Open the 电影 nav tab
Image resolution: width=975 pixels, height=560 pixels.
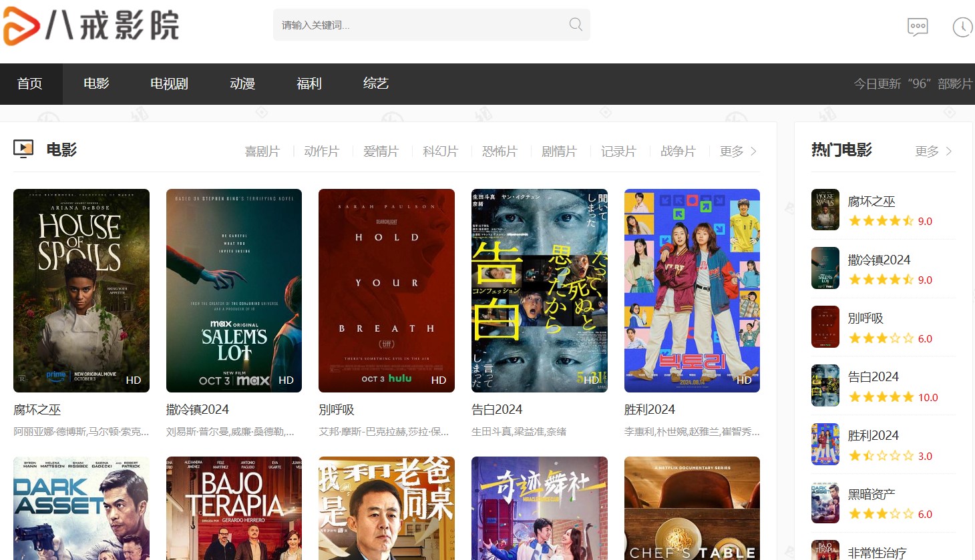coord(96,84)
